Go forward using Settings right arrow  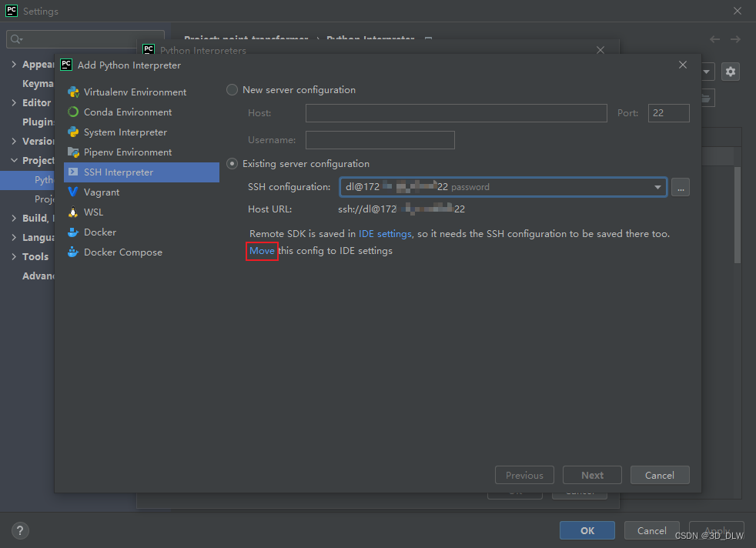pyautogui.click(x=735, y=39)
